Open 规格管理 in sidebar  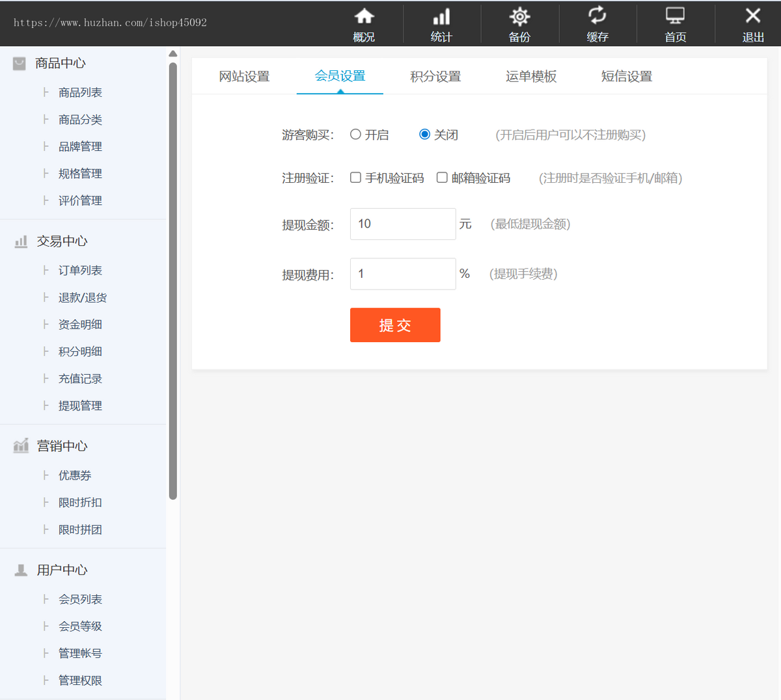[x=80, y=174]
